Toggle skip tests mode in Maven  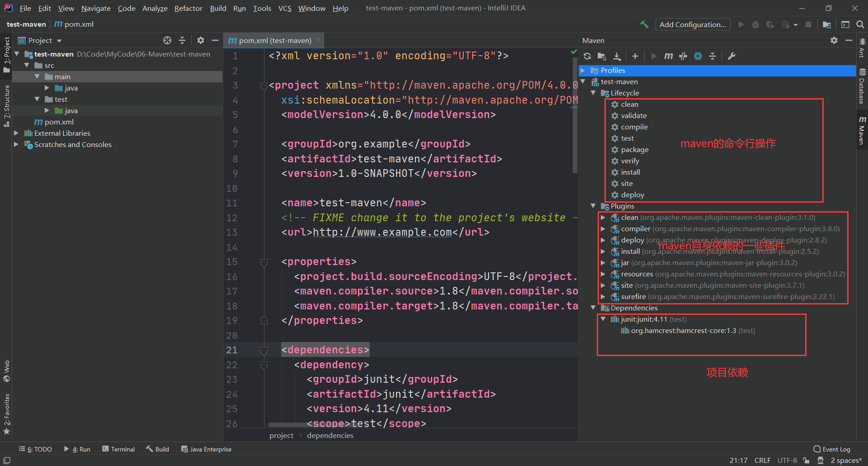698,56
